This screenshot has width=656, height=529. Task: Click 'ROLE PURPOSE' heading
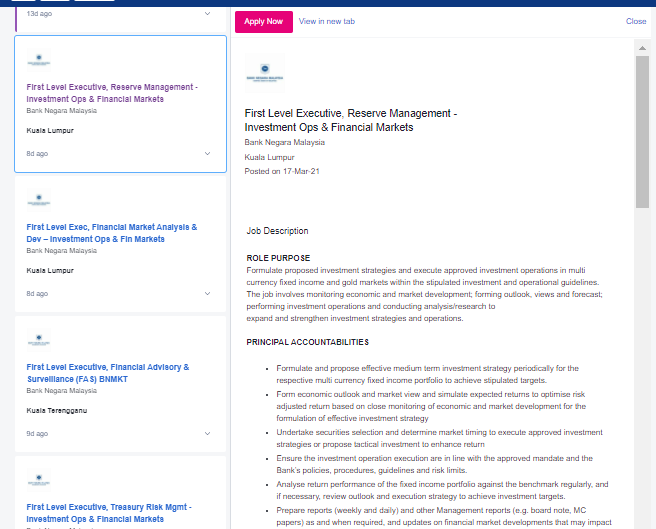tap(278, 258)
